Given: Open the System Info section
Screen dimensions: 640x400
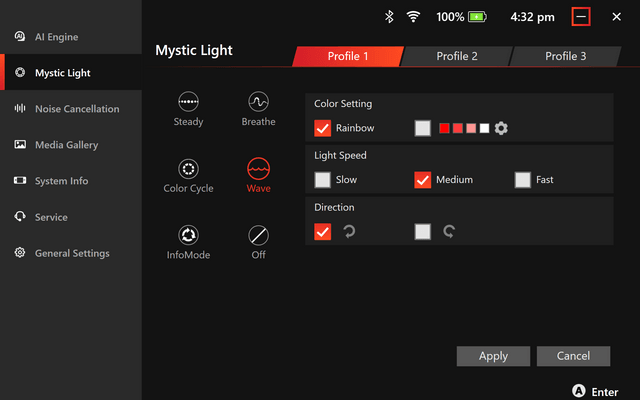Looking at the screenshot, I should click(71, 180).
